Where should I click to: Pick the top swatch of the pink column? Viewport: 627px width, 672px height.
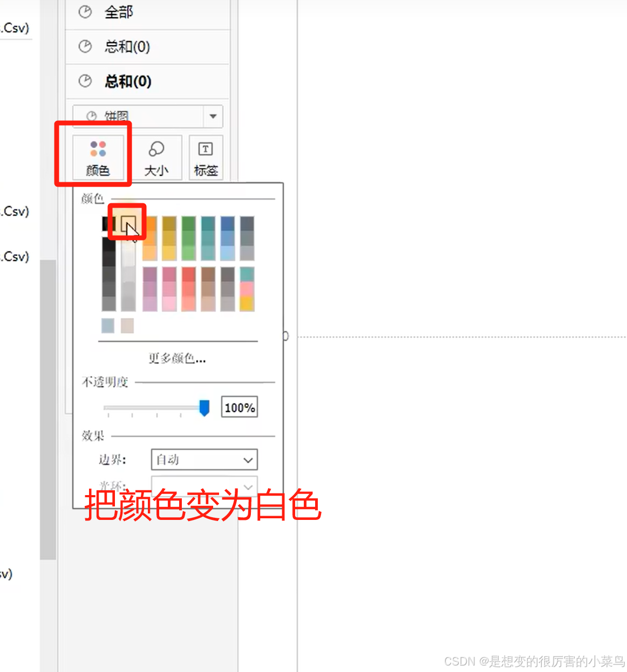169,275
